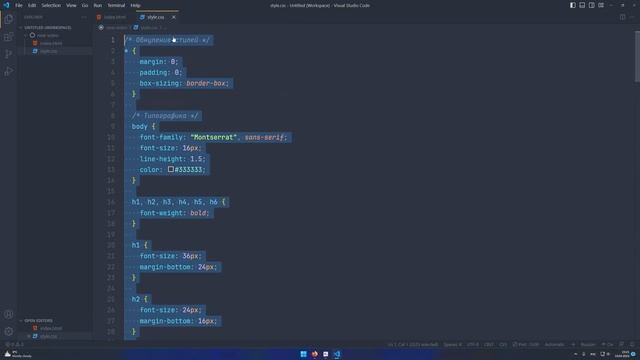Image resolution: width=640 pixels, height=360 pixels.
Task: Show hidden system tray icons chevron
Action: [576, 354]
